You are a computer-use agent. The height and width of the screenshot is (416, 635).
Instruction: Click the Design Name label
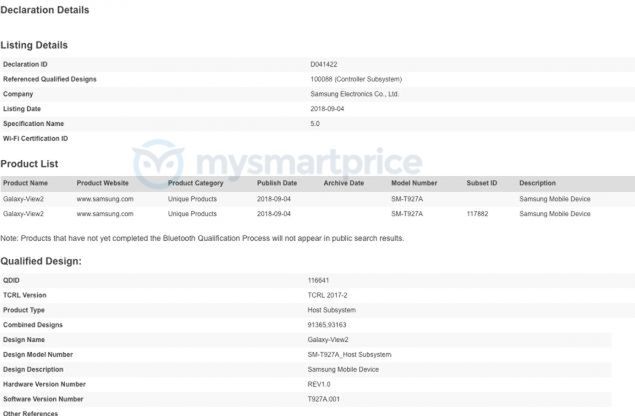(x=24, y=340)
